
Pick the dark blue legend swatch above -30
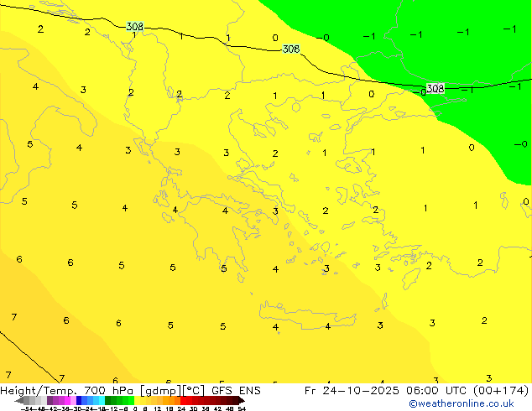pos(79,400)
